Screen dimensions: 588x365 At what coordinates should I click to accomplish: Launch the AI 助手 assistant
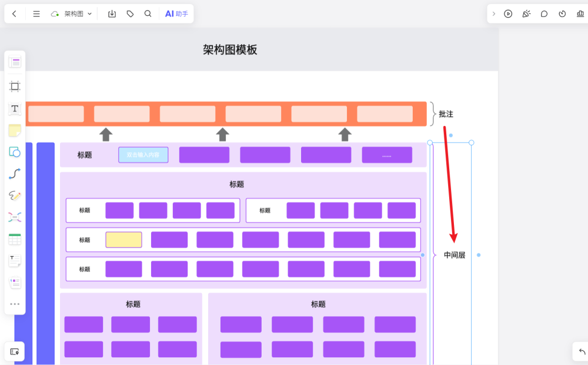click(x=176, y=13)
